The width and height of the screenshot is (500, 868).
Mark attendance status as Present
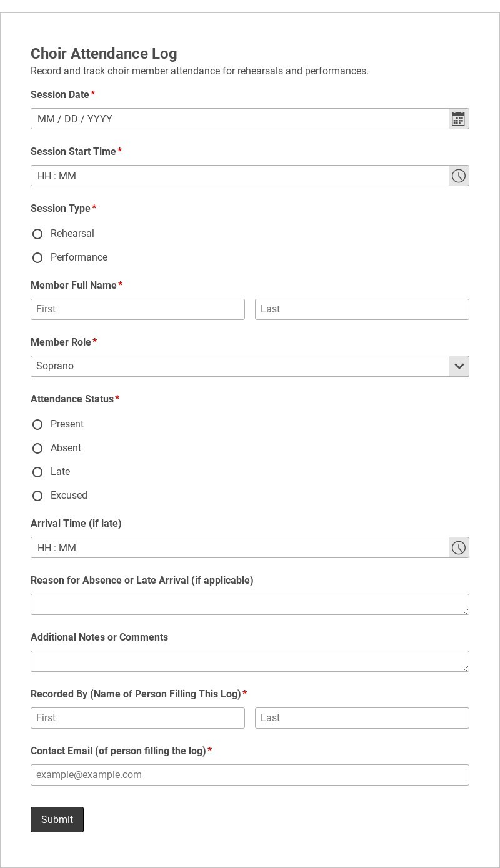[37, 424]
